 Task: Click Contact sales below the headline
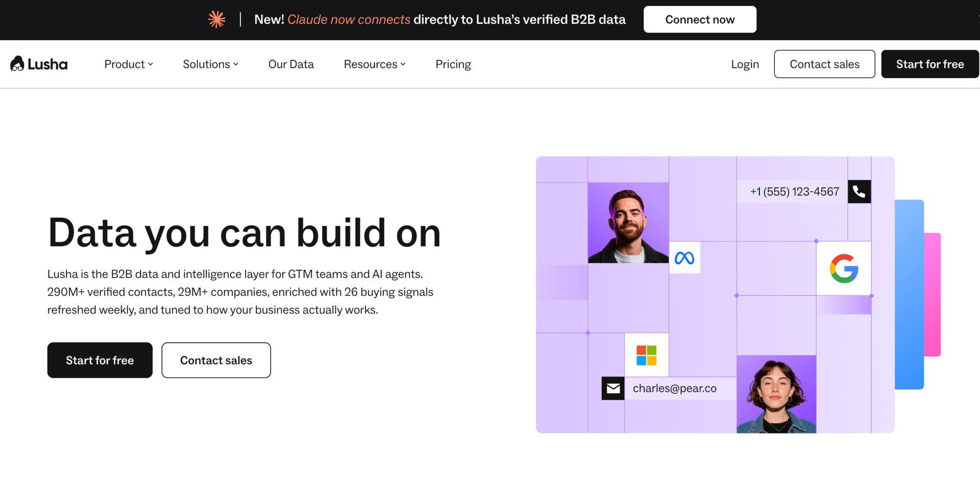[216, 360]
